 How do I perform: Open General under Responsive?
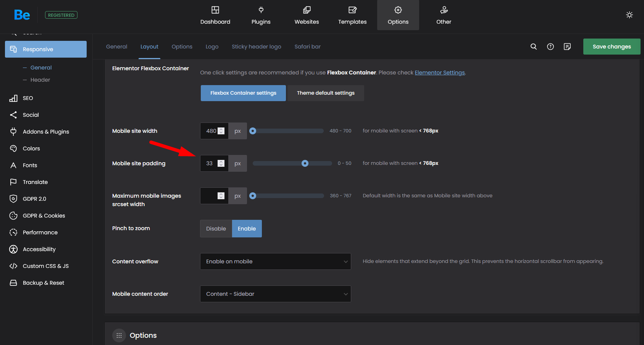click(x=41, y=68)
